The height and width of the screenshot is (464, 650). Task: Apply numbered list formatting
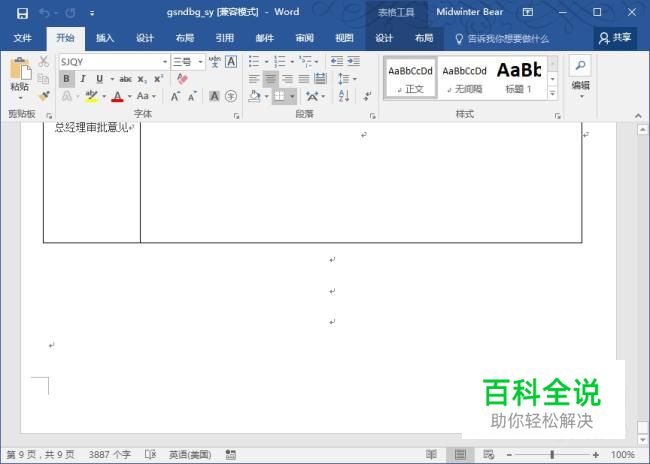(x=280, y=62)
